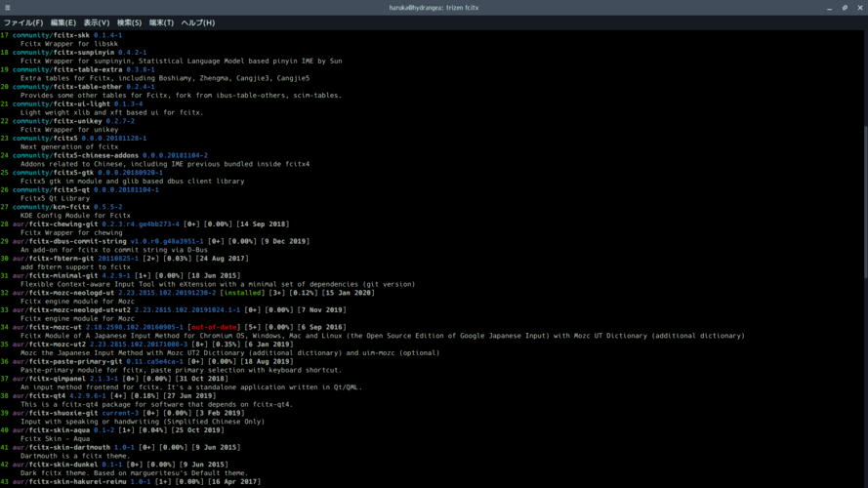Click package name aur/fcitx-chewing-git
This screenshot has height=488, width=868.
pyautogui.click(x=56, y=224)
